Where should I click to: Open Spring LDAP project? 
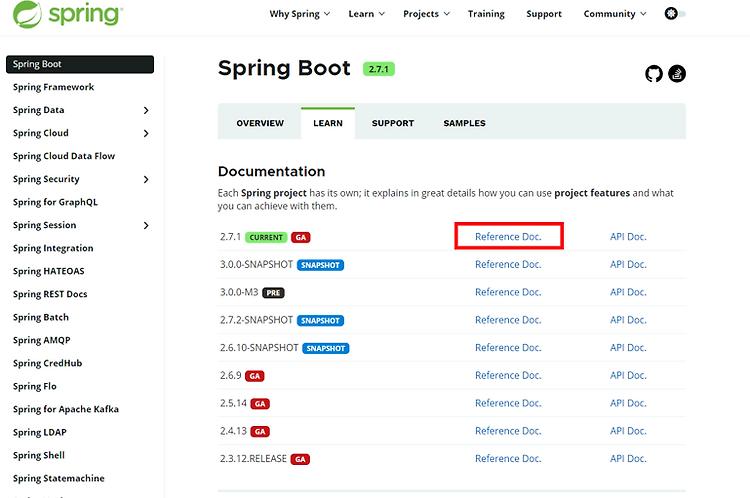coord(40,432)
